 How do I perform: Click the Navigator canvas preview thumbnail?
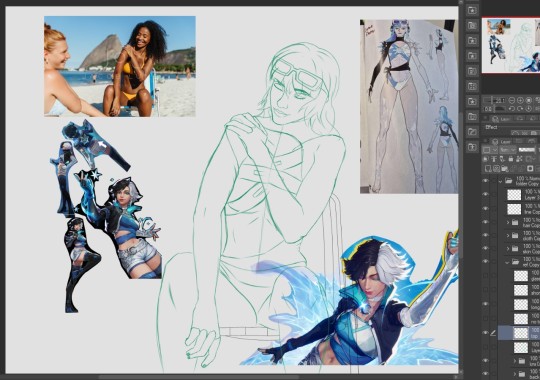tap(511, 45)
